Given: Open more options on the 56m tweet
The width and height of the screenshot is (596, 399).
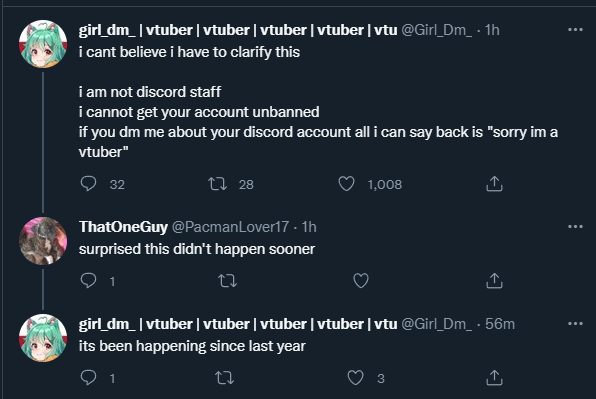Looking at the screenshot, I should [x=575, y=324].
